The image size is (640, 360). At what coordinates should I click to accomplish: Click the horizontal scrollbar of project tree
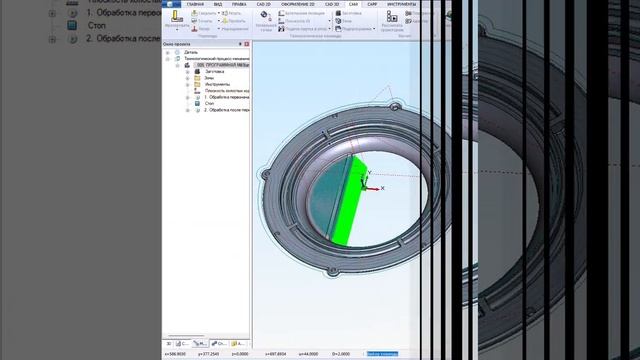(186, 336)
